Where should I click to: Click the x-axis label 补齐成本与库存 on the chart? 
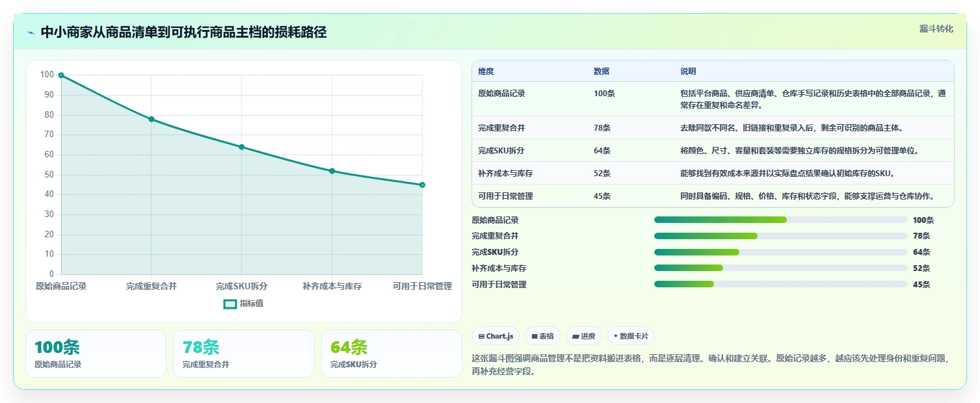[x=332, y=286]
